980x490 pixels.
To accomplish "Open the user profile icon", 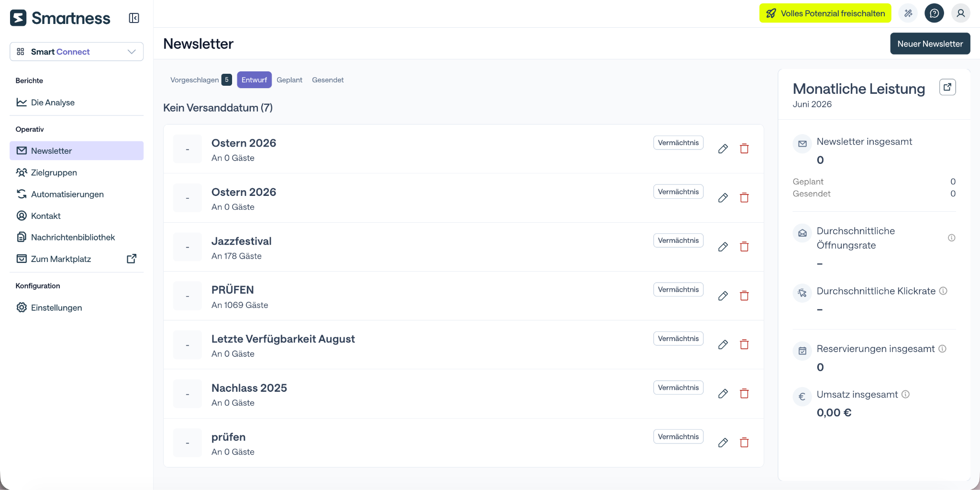I will tap(960, 13).
